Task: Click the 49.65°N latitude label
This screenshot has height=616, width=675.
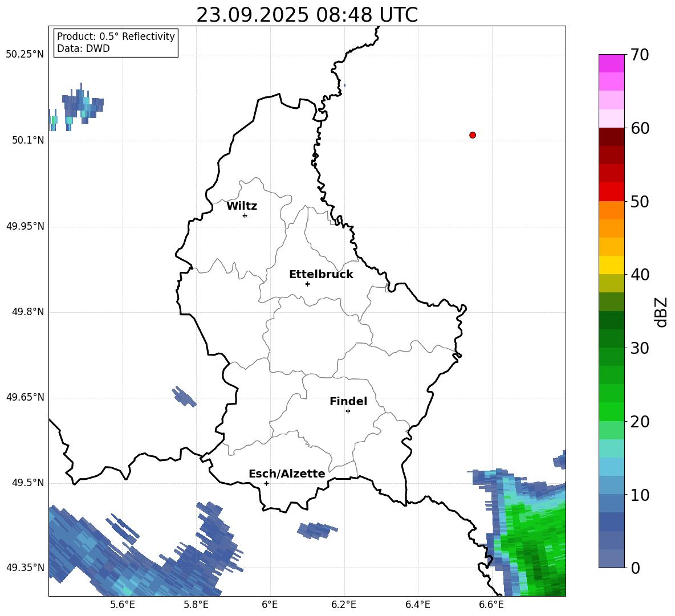Action: (x=25, y=397)
